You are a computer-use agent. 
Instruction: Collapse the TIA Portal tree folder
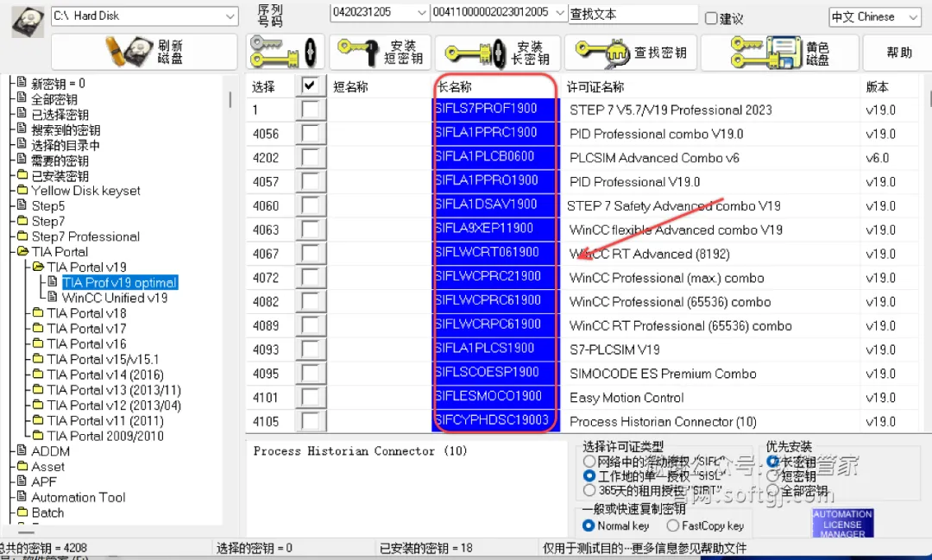(x=22, y=251)
